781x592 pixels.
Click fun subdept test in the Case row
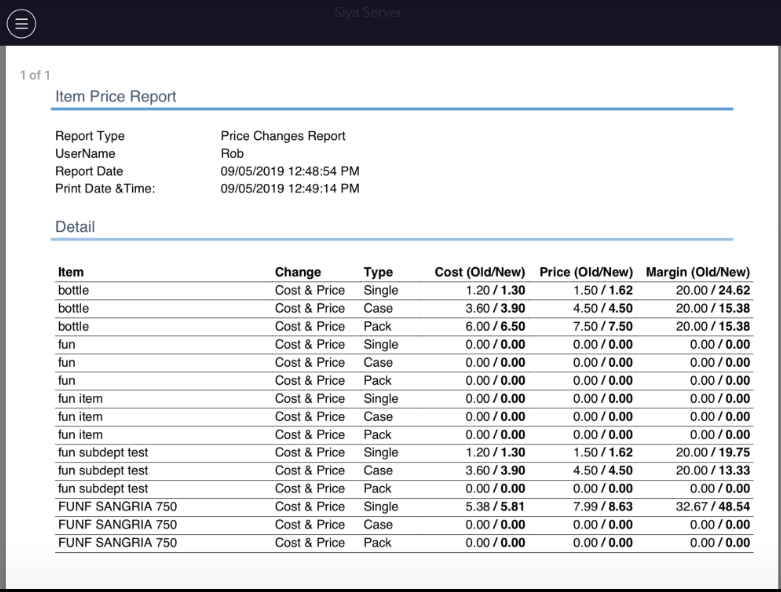(x=103, y=471)
